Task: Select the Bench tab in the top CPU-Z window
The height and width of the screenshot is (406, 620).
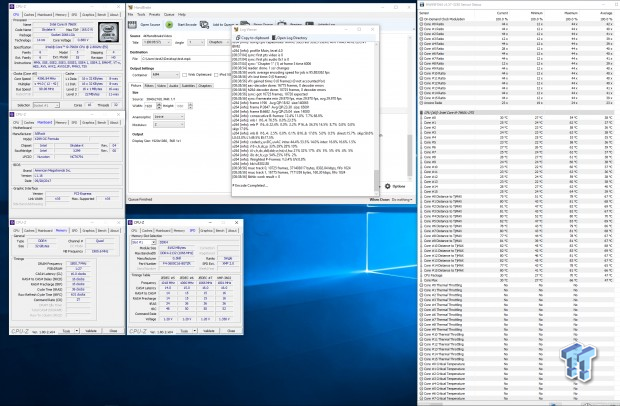Action: (102, 15)
